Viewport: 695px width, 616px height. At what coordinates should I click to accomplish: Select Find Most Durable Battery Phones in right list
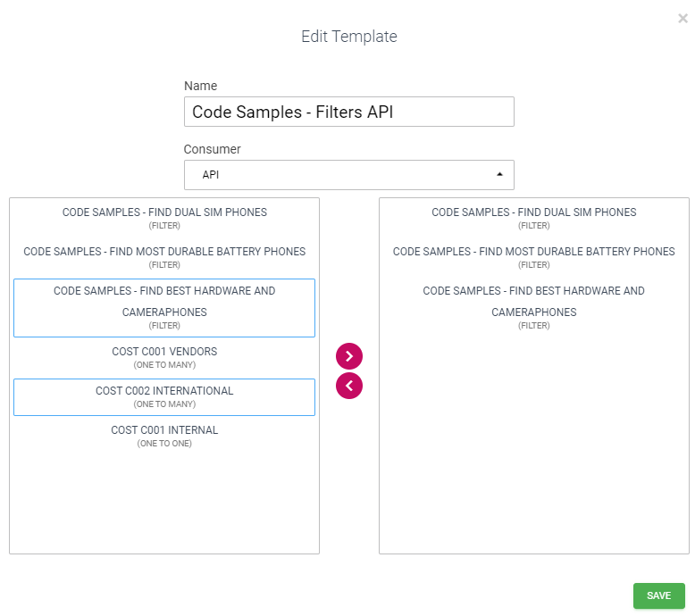tap(533, 257)
